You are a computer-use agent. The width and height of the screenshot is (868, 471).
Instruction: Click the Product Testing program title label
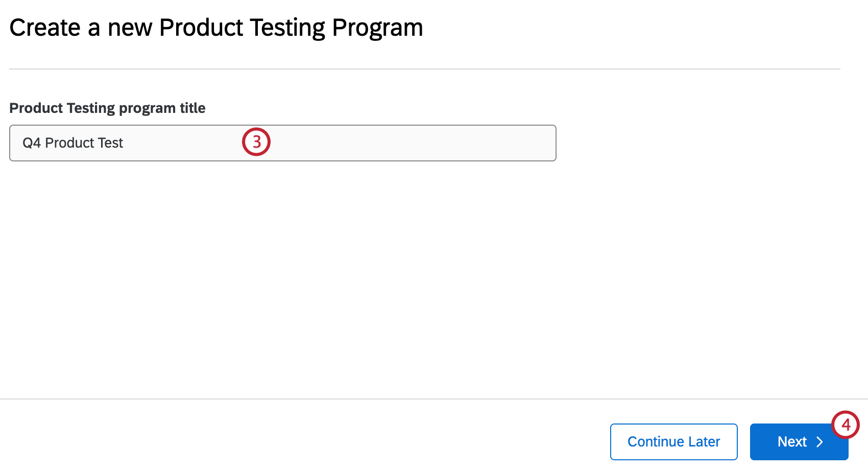pyautogui.click(x=107, y=108)
